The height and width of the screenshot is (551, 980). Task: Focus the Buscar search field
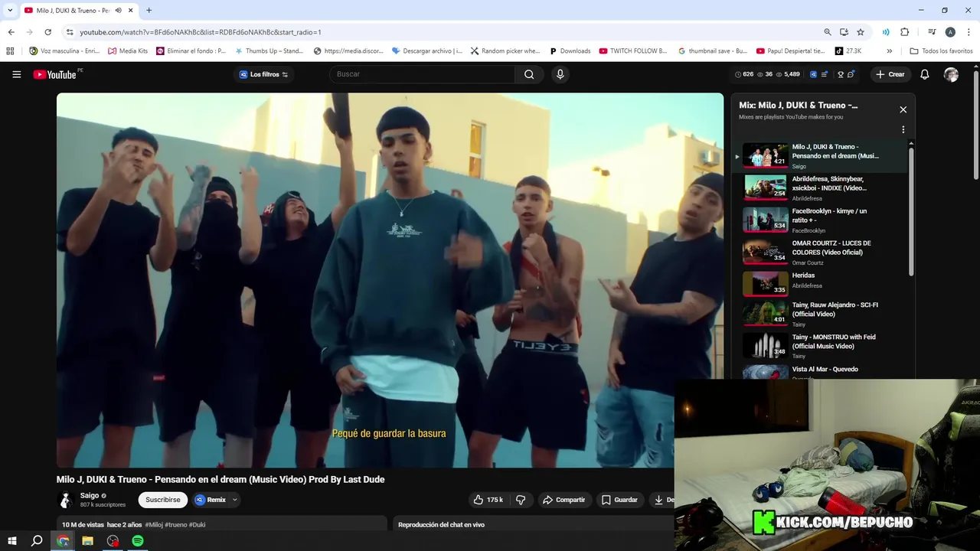(x=423, y=74)
